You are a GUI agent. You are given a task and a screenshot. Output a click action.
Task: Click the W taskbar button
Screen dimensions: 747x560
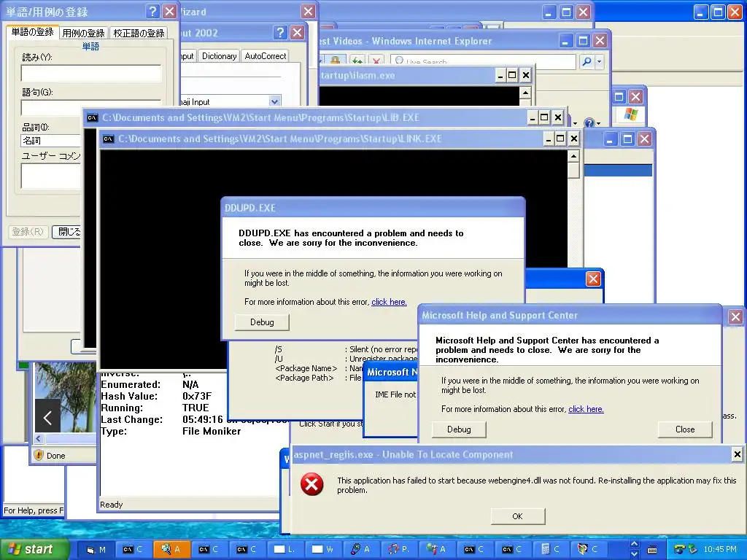point(323,550)
